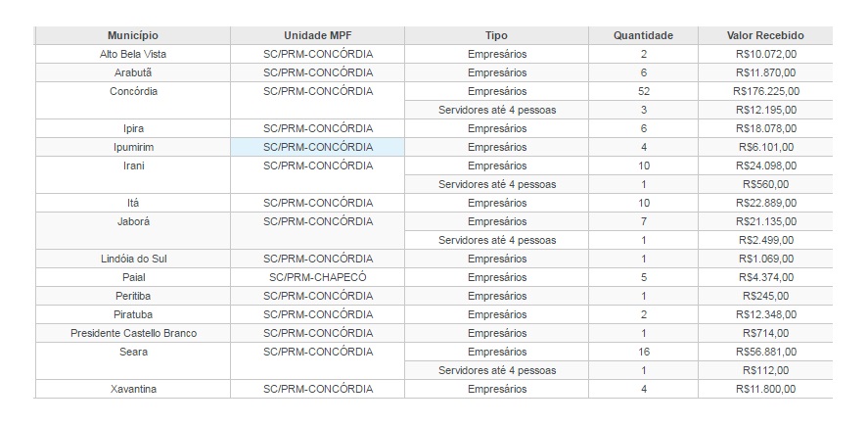Click the SC/PRM-CHAPECÓ unit cell
868x426 pixels.
pyautogui.click(x=318, y=277)
